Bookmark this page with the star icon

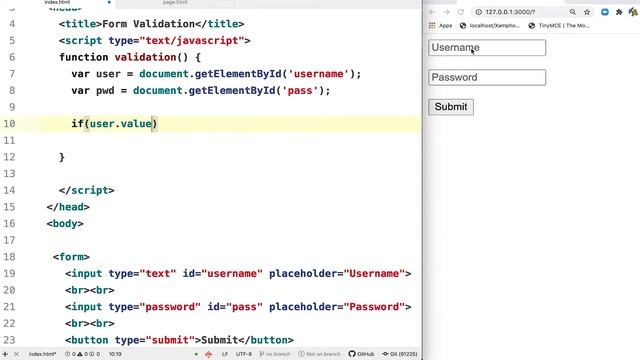[x=587, y=12]
